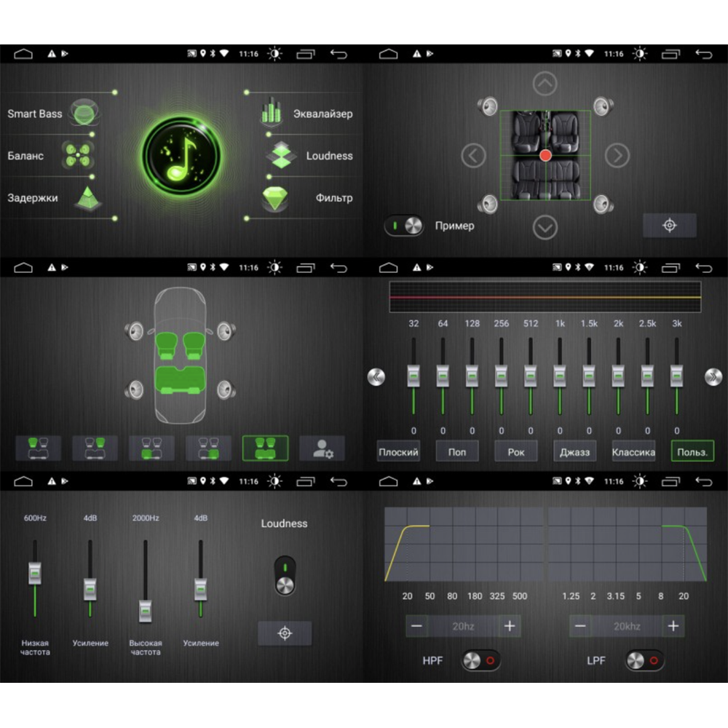Click the crosshair reset button under Loudness
The height and width of the screenshot is (728, 728).
(x=285, y=633)
